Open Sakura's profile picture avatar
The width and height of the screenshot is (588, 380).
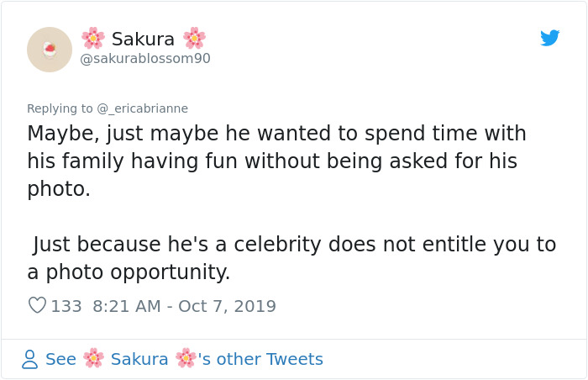pos(50,50)
